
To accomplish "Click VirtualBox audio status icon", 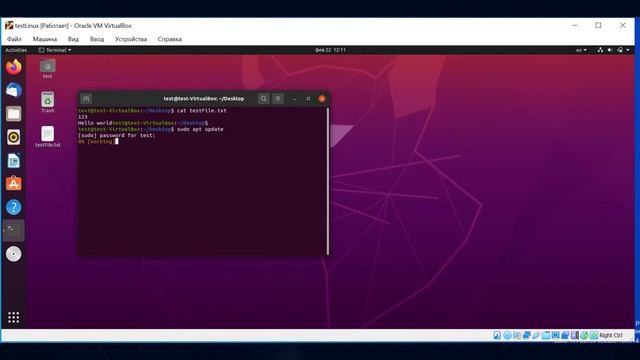I will (x=517, y=335).
